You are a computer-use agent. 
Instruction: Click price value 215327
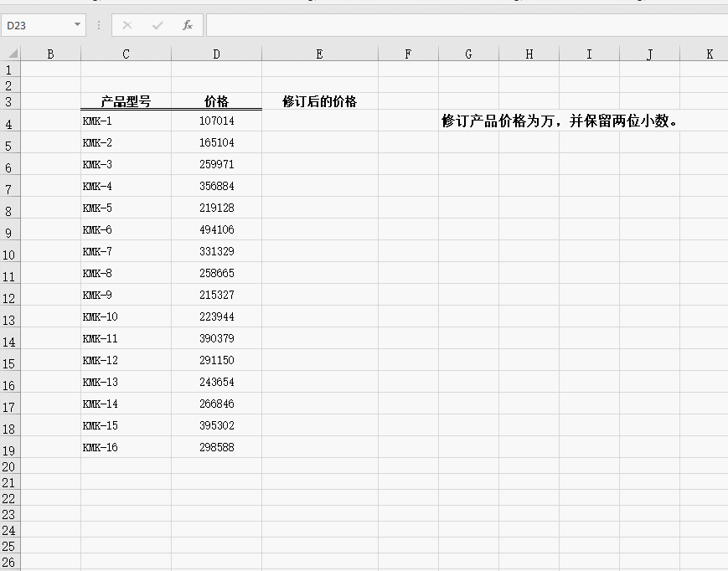coord(216,295)
